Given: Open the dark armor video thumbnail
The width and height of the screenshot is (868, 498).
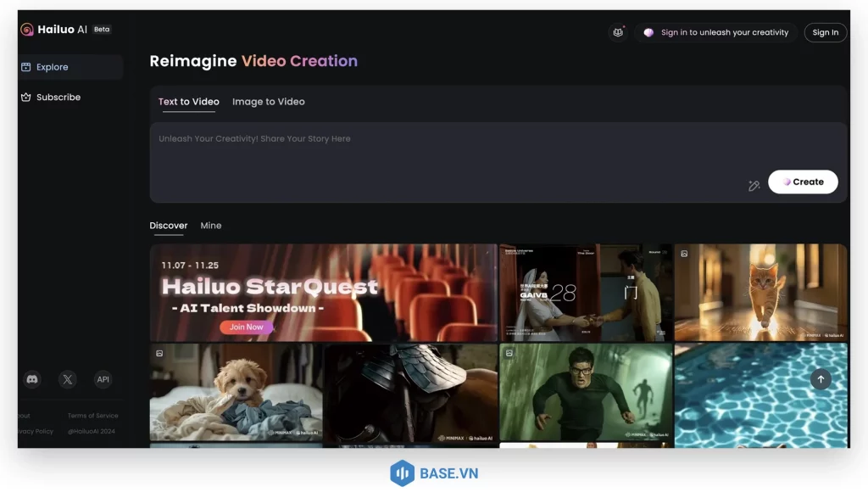Looking at the screenshot, I should tap(411, 394).
